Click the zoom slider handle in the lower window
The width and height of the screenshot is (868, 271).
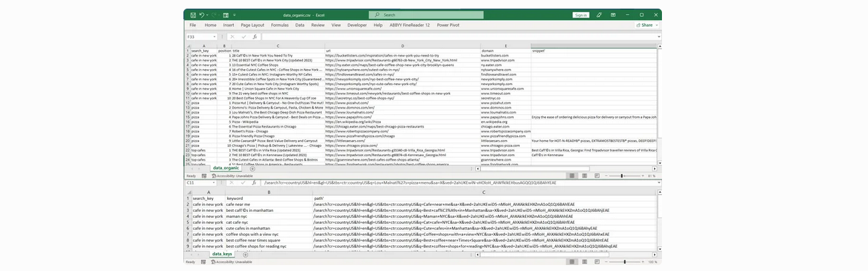625,262
